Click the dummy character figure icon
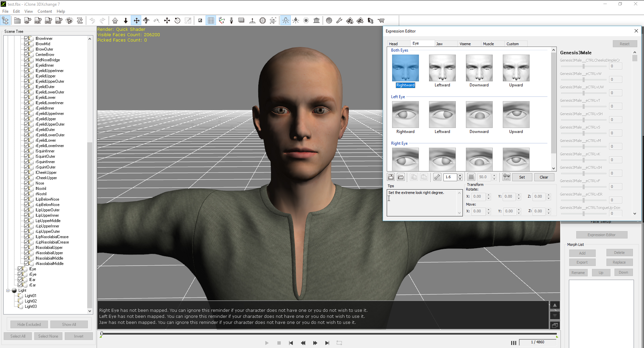This screenshot has width=644, height=348. point(231,21)
